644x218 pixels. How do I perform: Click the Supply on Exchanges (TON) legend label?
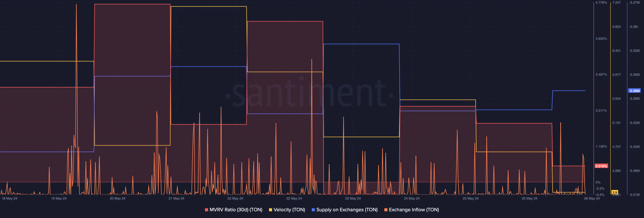click(347, 210)
